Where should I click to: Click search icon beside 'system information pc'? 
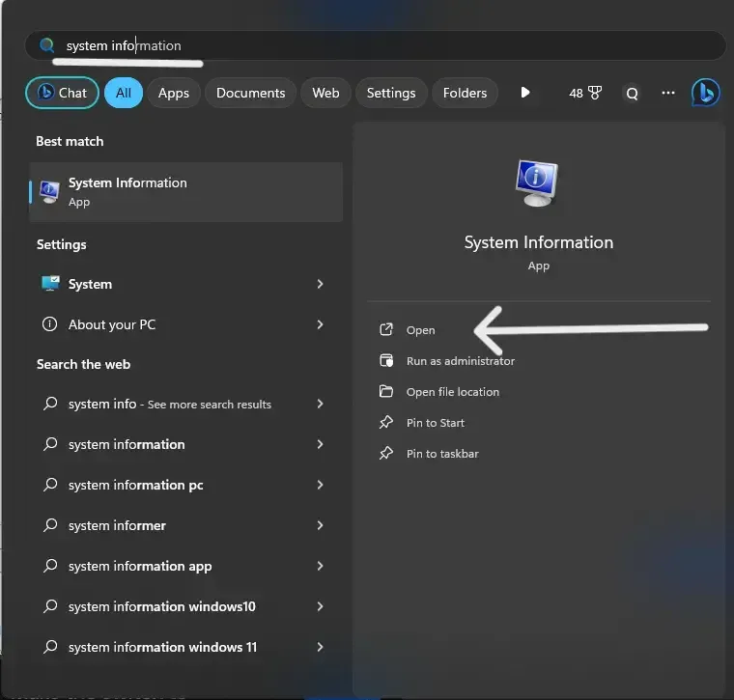click(x=50, y=485)
